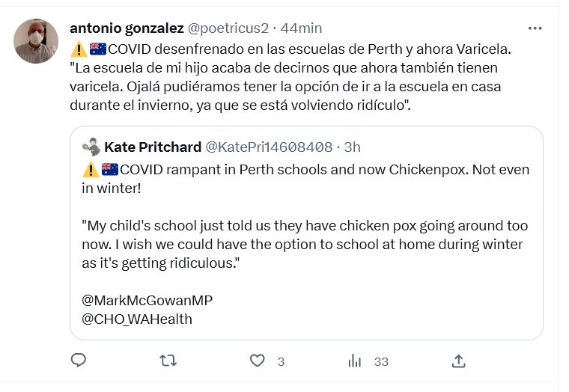This screenshot has height=392, width=569.
Task: Open the three-dot more options menu
Action: pos(535,28)
